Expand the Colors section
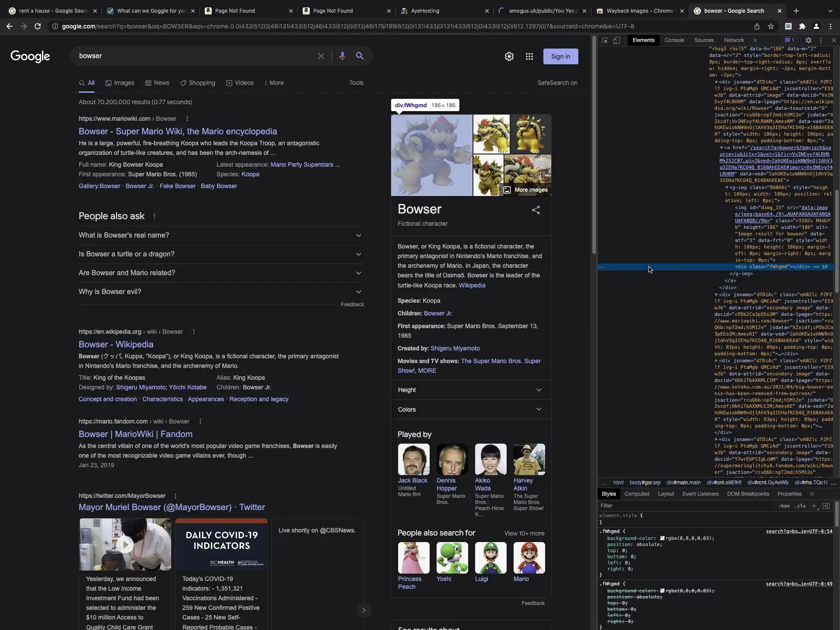 click(470, 409)
